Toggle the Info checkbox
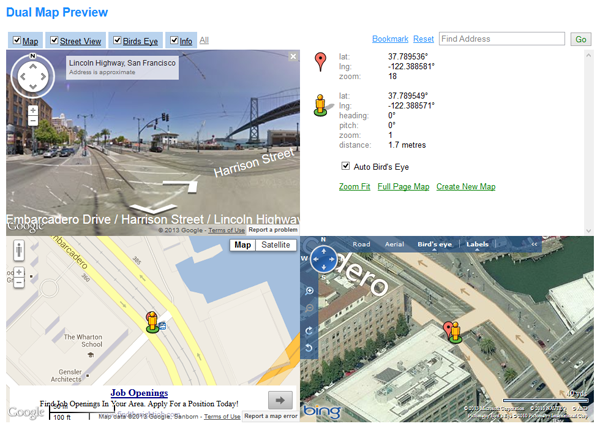Viewport: 600px width, 429px height. [174, 40]
